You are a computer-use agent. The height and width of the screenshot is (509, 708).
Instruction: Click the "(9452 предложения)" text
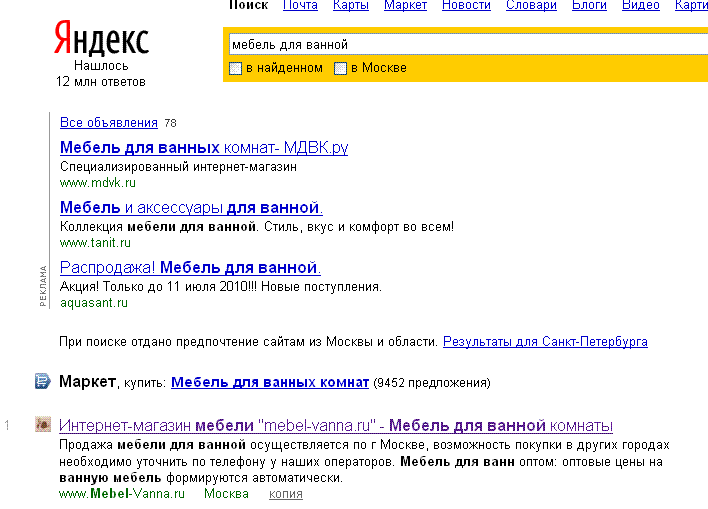tap(432, 383)
